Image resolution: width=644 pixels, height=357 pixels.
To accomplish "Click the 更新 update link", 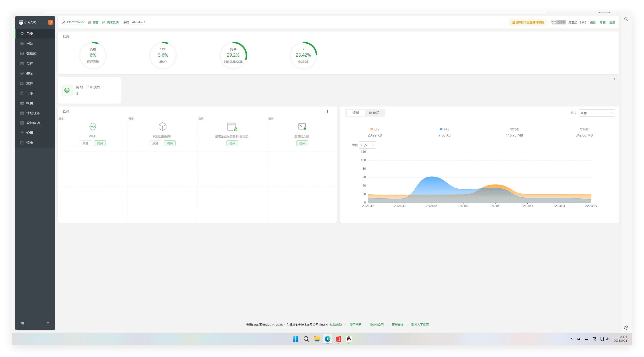I will click(x=592, y=22).
